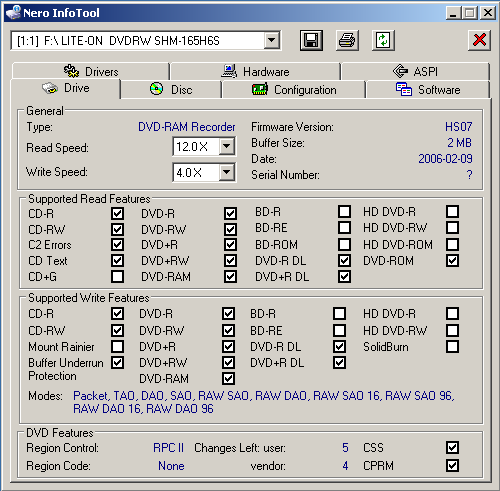Click the Print icon button
The image size is (500, 491).
pos(347,40)
